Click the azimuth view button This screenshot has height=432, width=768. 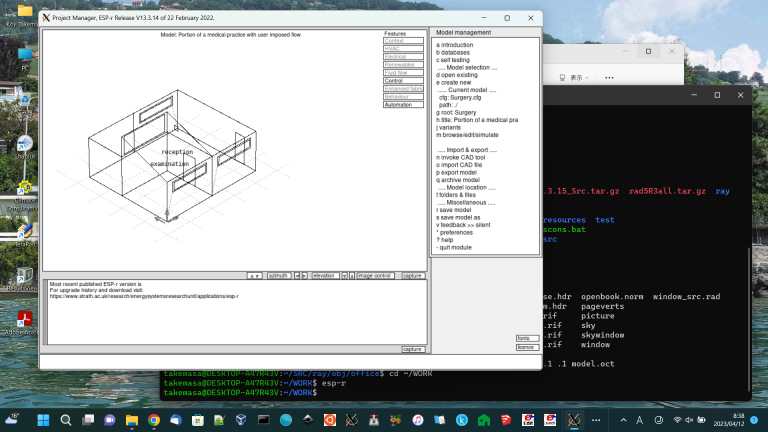[280, 275]
